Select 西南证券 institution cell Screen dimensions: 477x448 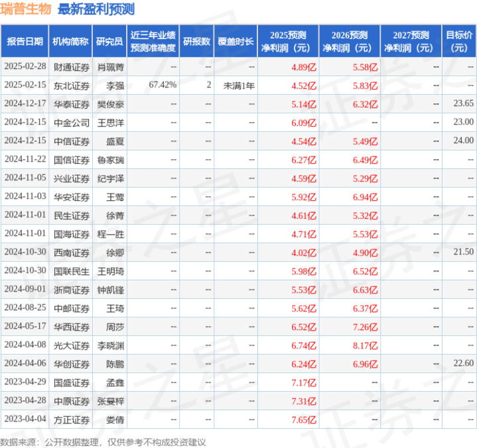click(x=72, y=253)
